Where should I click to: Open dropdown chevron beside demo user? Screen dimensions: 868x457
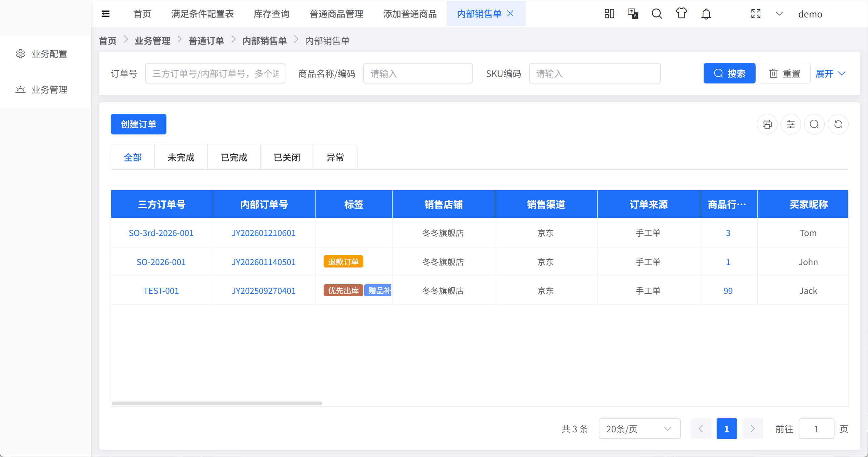779,14
